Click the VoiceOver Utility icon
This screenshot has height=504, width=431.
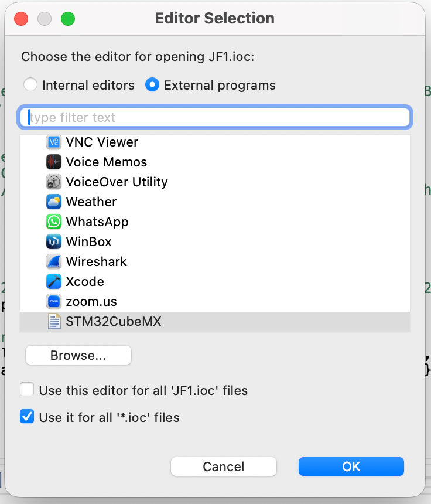[54, 182]
